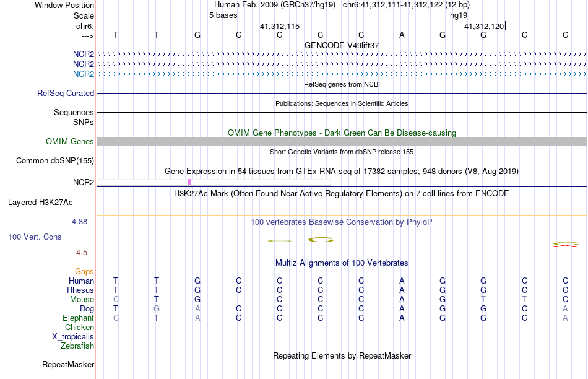Click the 5 bases scale text
Viewport: 588px width, 379px height.
coord(223,15)
